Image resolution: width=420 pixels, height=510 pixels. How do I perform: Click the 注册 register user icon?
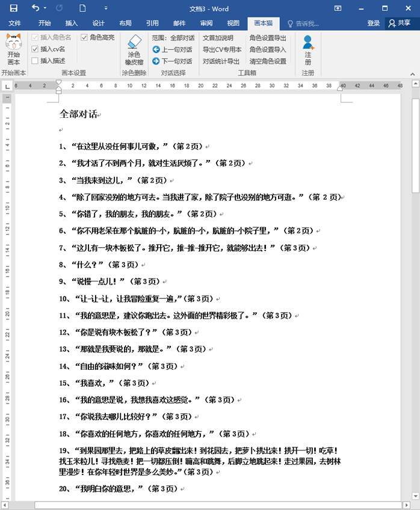point(307,49)
